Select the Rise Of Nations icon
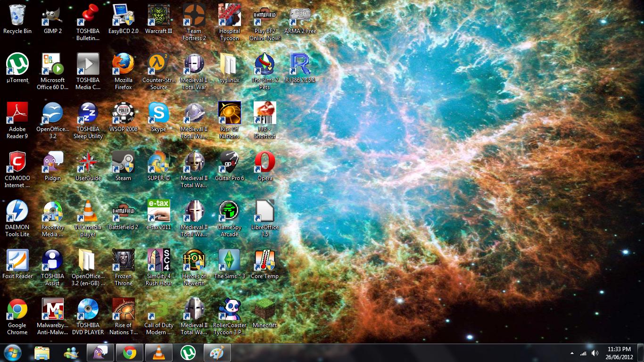 (x=230, y=121)
